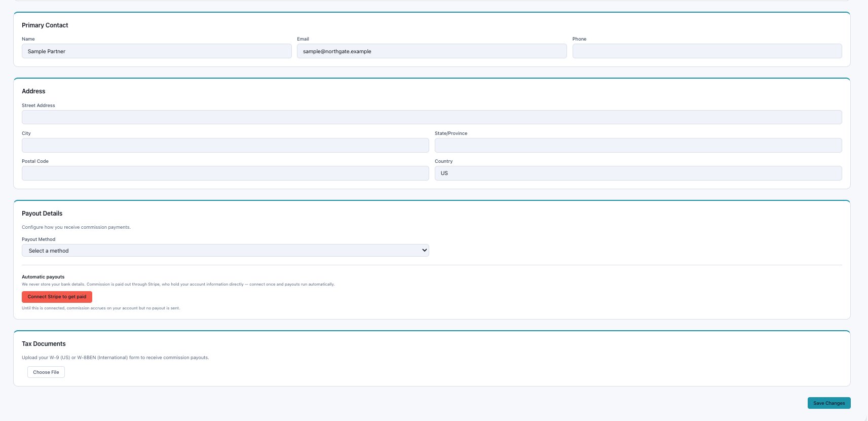Click the 'Until this is connected' notice text
Image resolution: width=868 pixels, height=421 pixels.
point(101,308)
